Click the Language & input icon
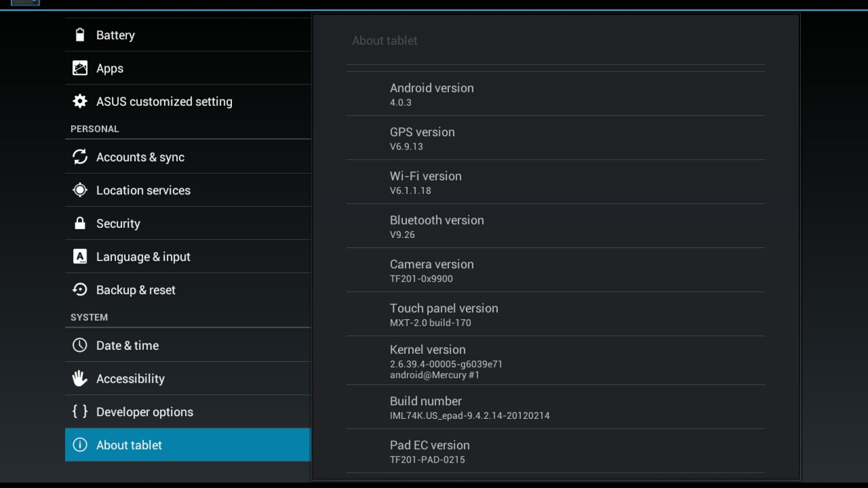868x488 pixels. pos(80,257)
